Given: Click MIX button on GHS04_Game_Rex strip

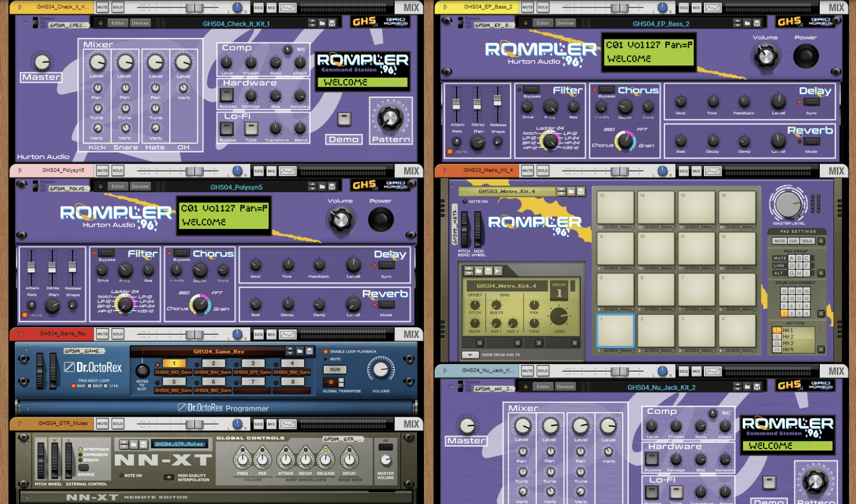Looking at the screenshot, I should click(271, 334).
